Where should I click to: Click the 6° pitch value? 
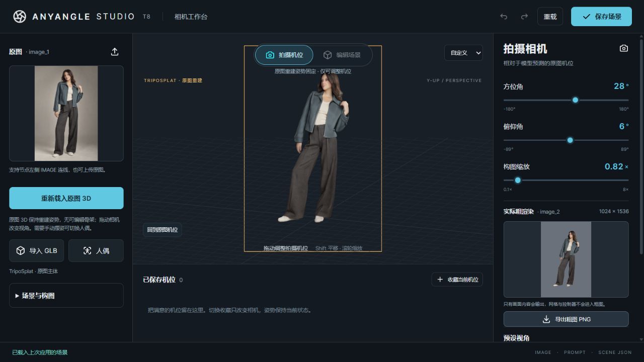624,126
